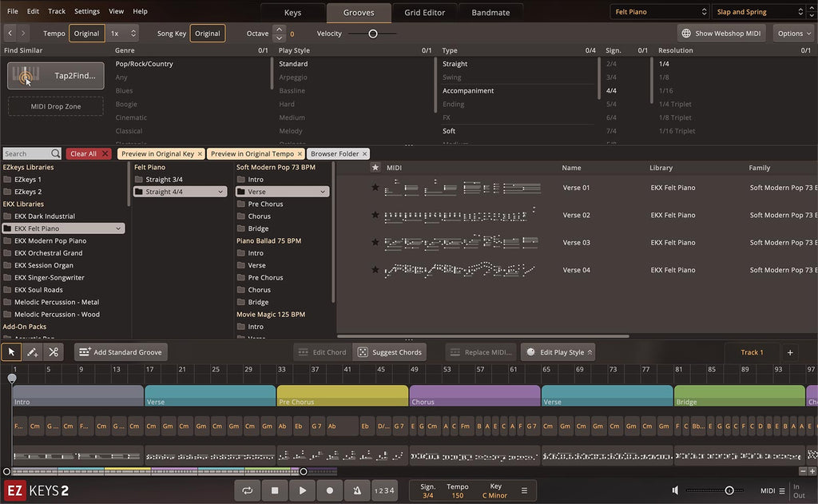
Task: Open the File menu
Action: click(13, 11)
